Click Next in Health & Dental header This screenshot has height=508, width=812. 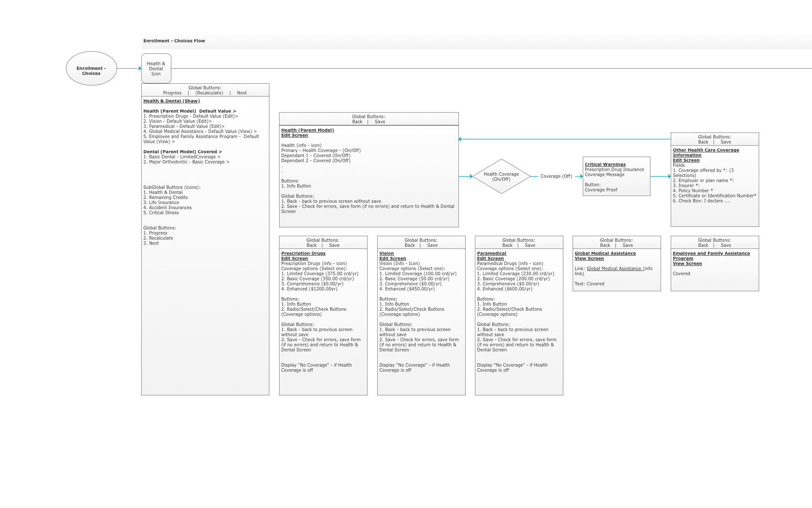click(242, 93)
